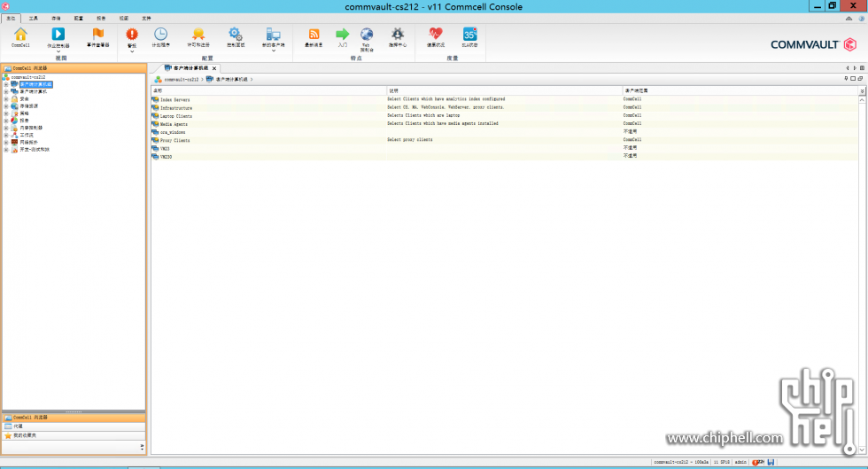
Task: Select the Media Agents row
Action: click(504, 123)
